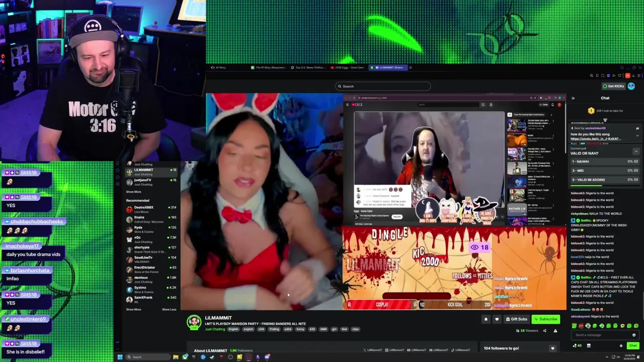
Task: Click the heart in the followers goal box
Action: coord(552,348)
